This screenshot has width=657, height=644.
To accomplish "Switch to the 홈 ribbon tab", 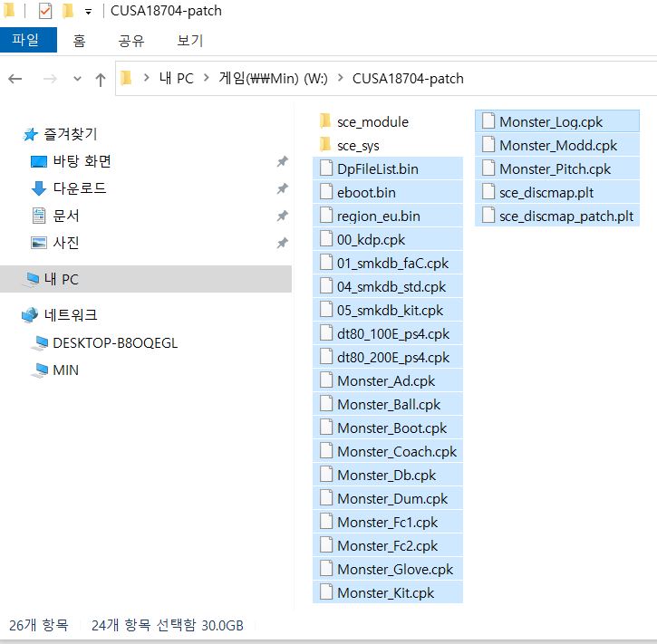I will [x=79, y=41].
